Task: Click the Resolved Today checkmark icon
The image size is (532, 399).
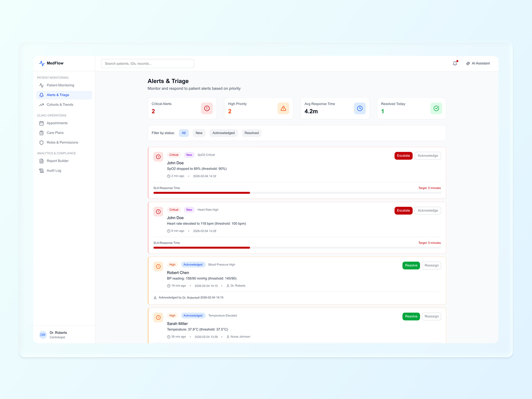Action: tap(436, 108)
